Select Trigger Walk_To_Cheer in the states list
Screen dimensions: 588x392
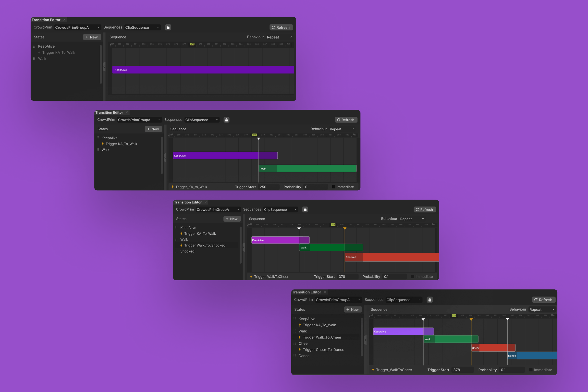[x=322, y=337]
